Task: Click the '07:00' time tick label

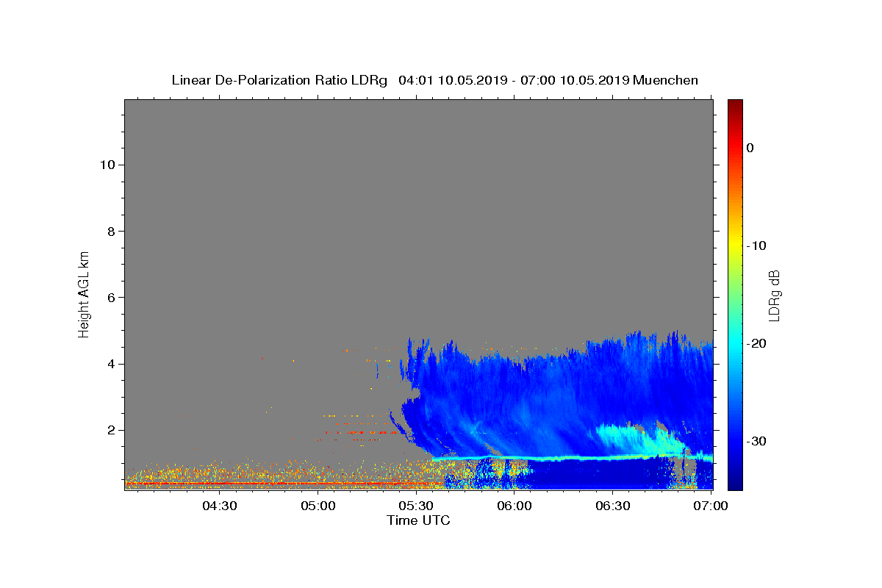Action: [710, 506]
